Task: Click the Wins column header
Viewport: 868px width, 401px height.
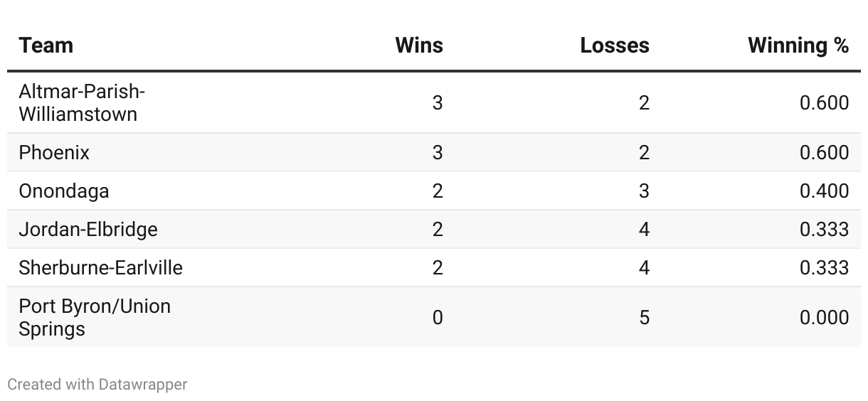Action: click(x=419, y=46)
